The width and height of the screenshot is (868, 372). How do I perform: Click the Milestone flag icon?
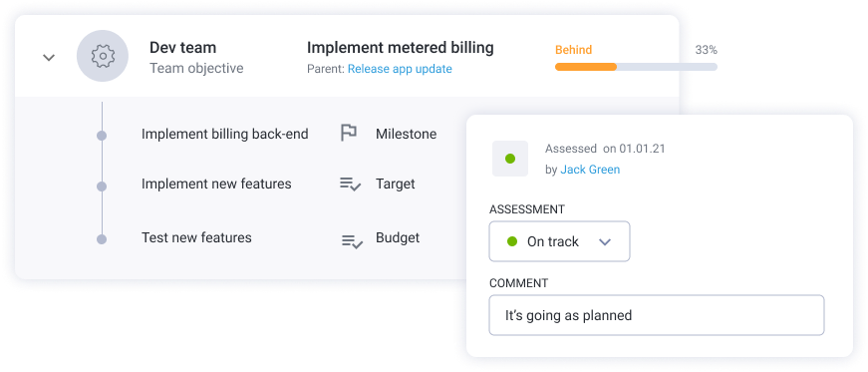348,133
